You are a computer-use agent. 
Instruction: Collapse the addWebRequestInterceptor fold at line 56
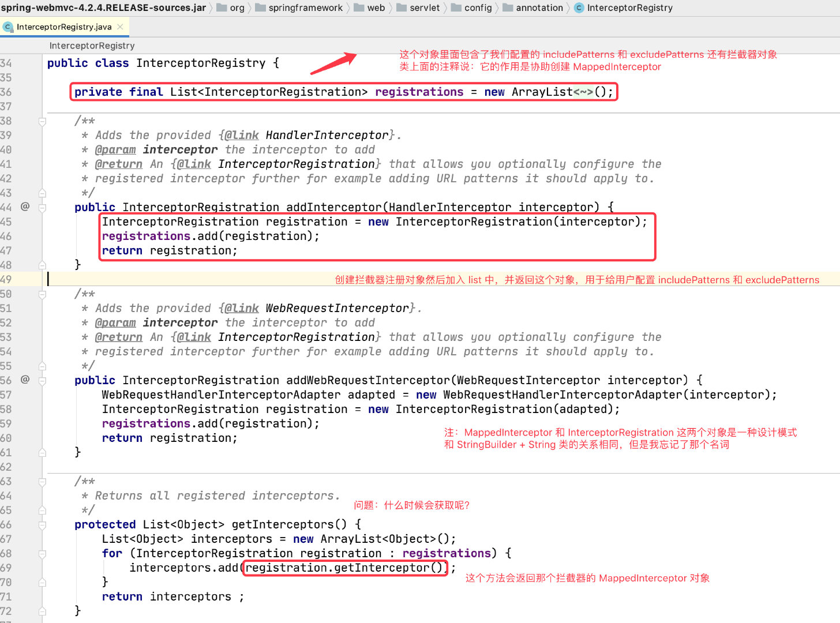click(42, 380)
